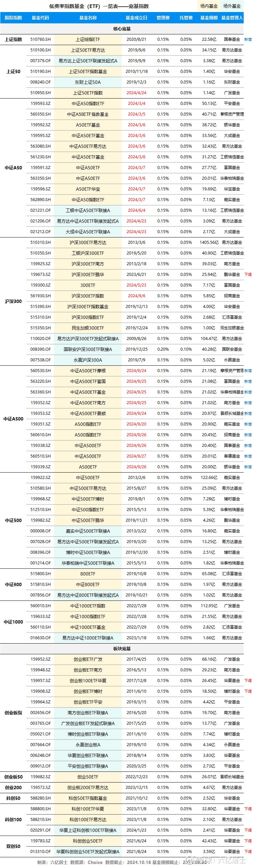Select the 0.10% custody fee value
The image size is (253, 868).
186,349
